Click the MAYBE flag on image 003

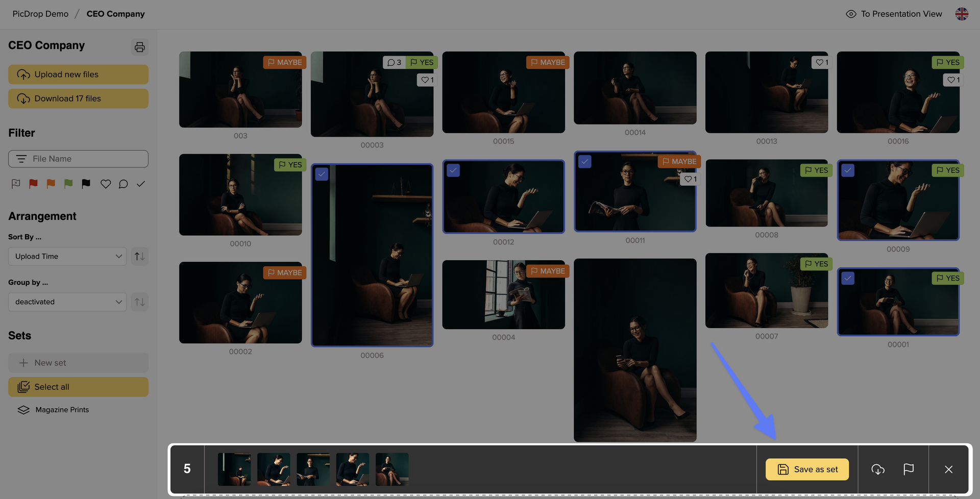(285, 62)
